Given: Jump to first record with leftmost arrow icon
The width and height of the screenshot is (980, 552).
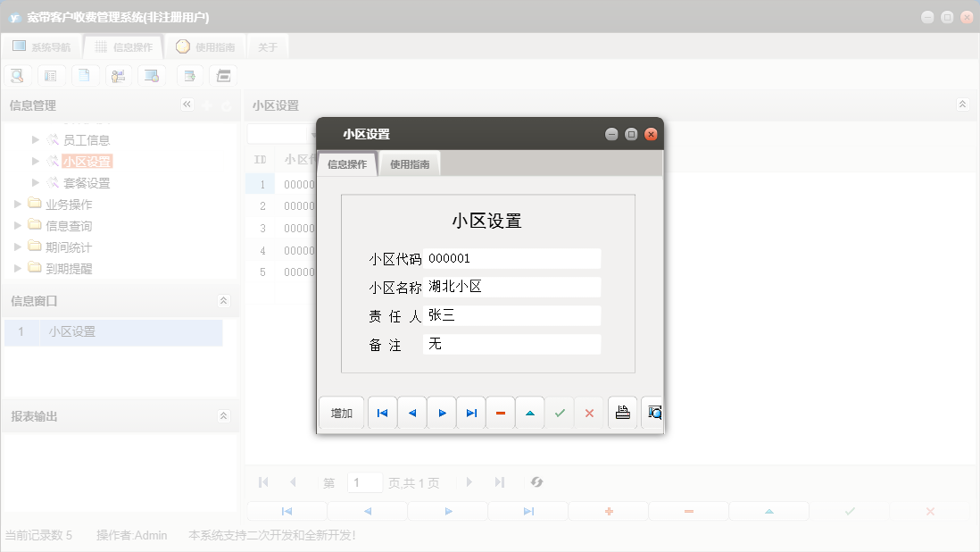Looking at the screenshot, I should coord(382,412).
